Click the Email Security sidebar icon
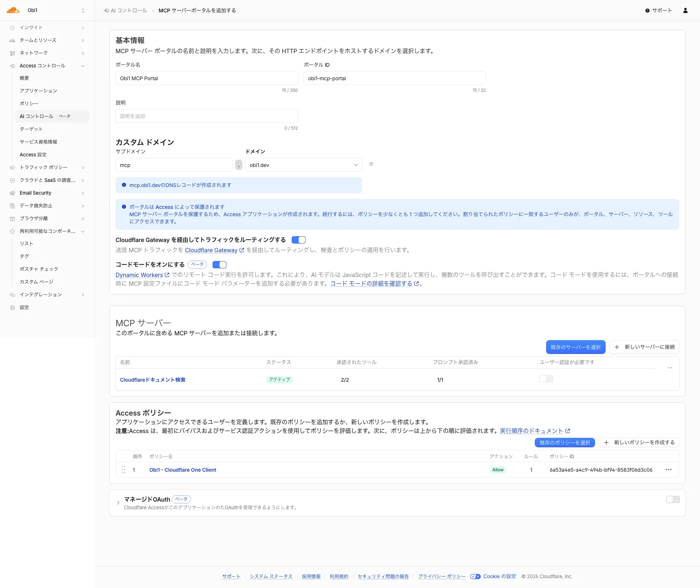This screenshot has height=588, width=700. tap(12, 193)
